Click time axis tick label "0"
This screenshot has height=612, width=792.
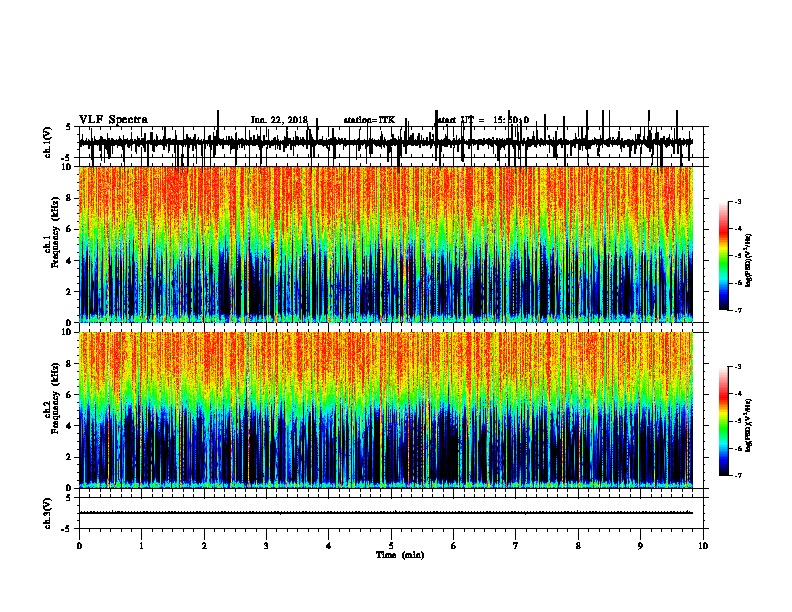(x=79, y=546)
